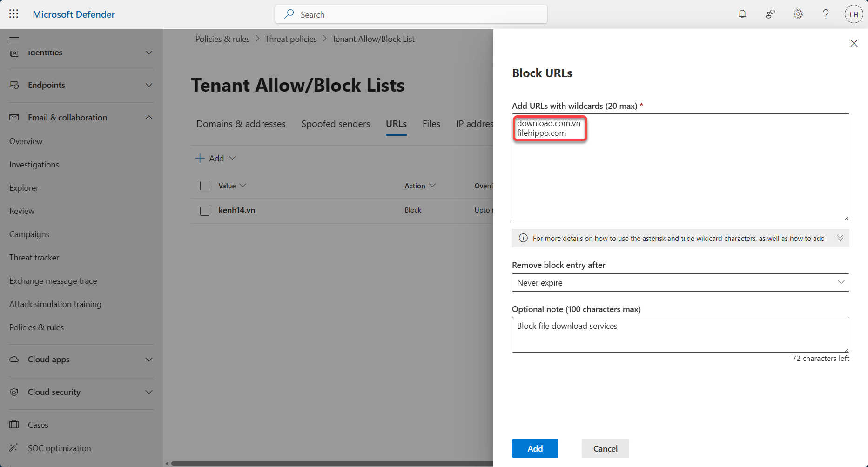Close the Block URLs panel
This screenshot has height=467, width=868.
coord(854,43)
